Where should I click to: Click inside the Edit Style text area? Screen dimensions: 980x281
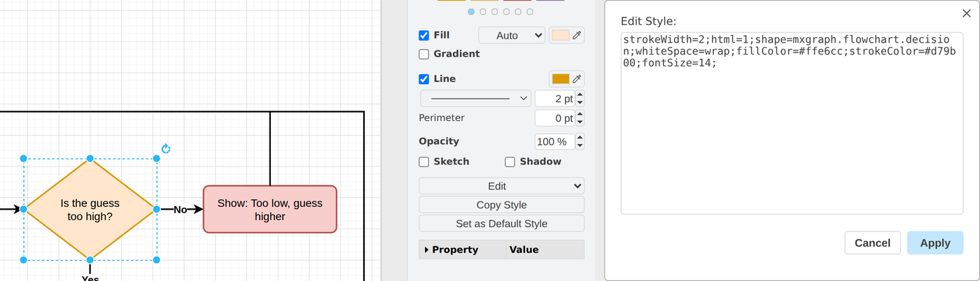pyautogui.click(x=790, y=122)
